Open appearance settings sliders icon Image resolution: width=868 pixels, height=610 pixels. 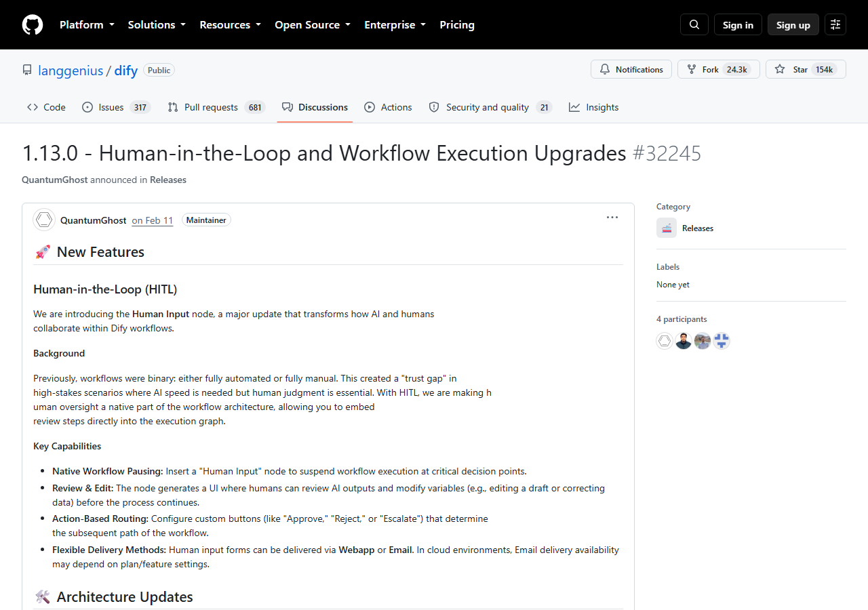[835, 24]
